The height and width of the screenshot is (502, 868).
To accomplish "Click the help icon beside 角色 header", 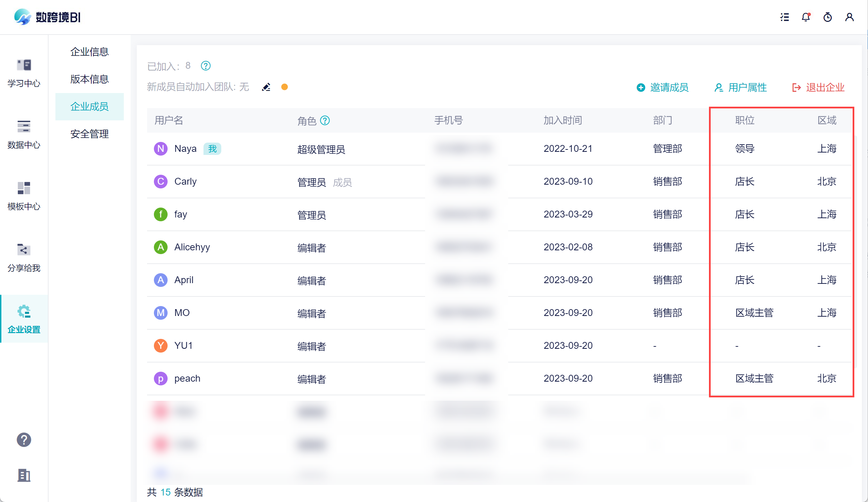I will (x=325, y=120).
